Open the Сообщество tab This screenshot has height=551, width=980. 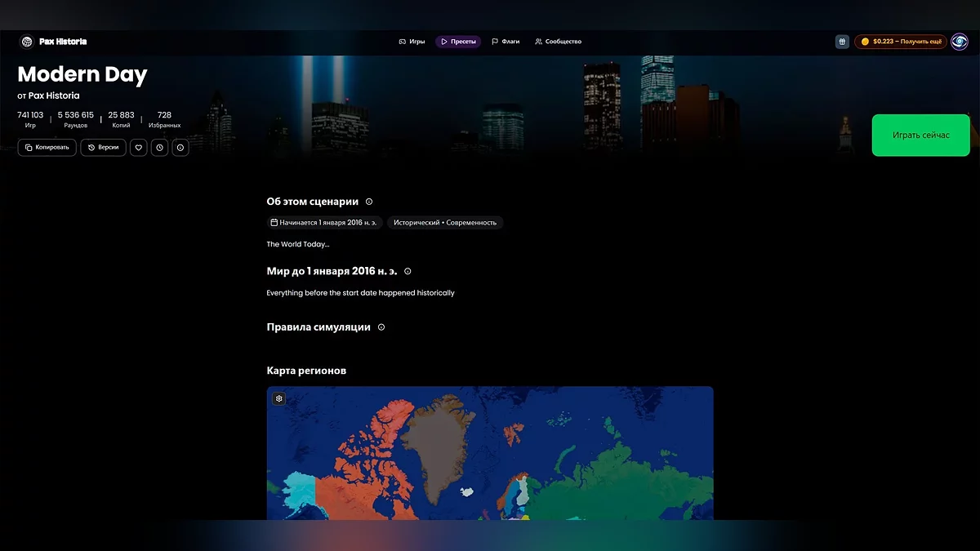coord(558,42)
